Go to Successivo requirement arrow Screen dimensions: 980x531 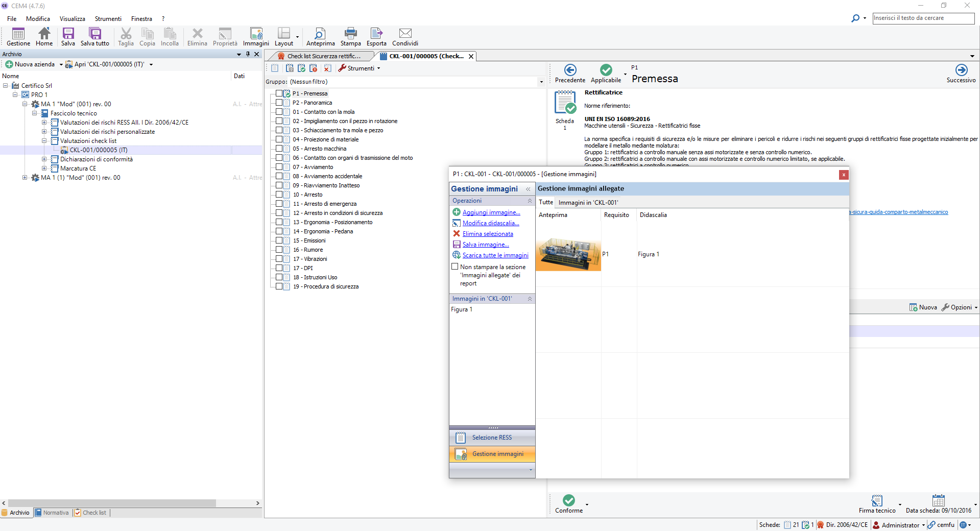click(961, 70)
